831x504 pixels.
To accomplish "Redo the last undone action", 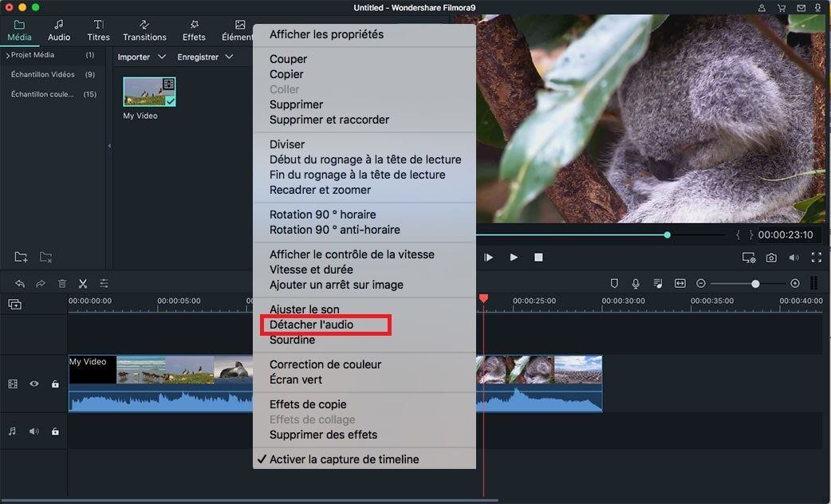I will pyautogui.click(x=41, y=284).
